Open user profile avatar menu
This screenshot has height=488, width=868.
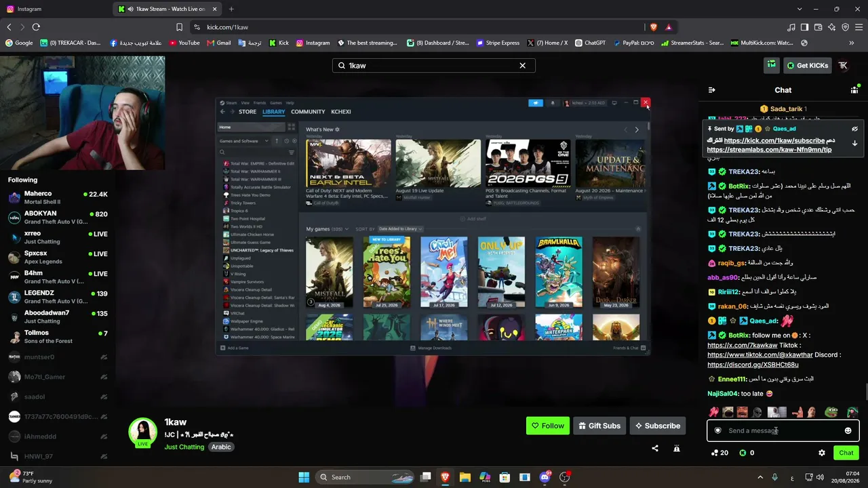tap(843, 66)
